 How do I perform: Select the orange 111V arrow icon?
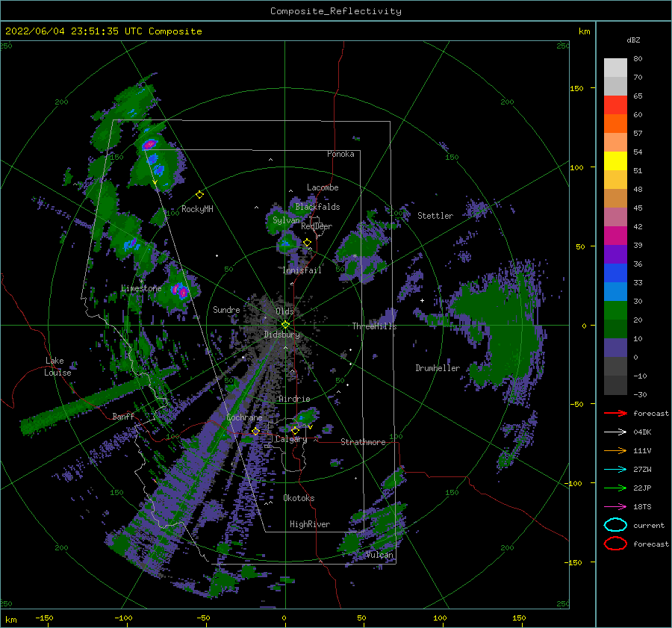(615, 450)
